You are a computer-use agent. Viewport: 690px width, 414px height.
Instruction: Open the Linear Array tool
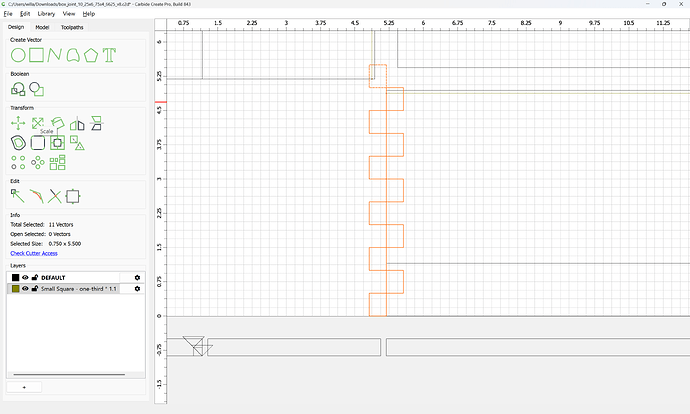tap(18, 162)
